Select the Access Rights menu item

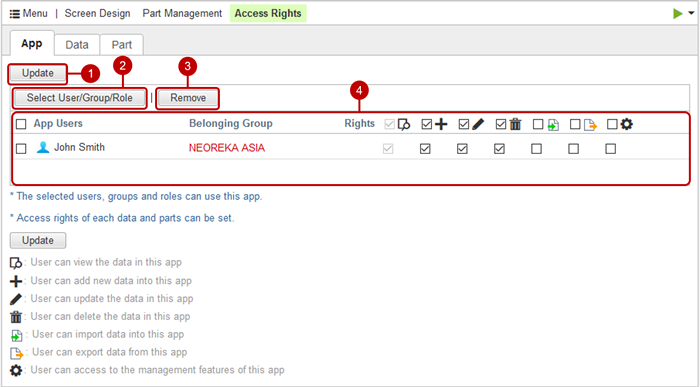[x=268, y=13]
